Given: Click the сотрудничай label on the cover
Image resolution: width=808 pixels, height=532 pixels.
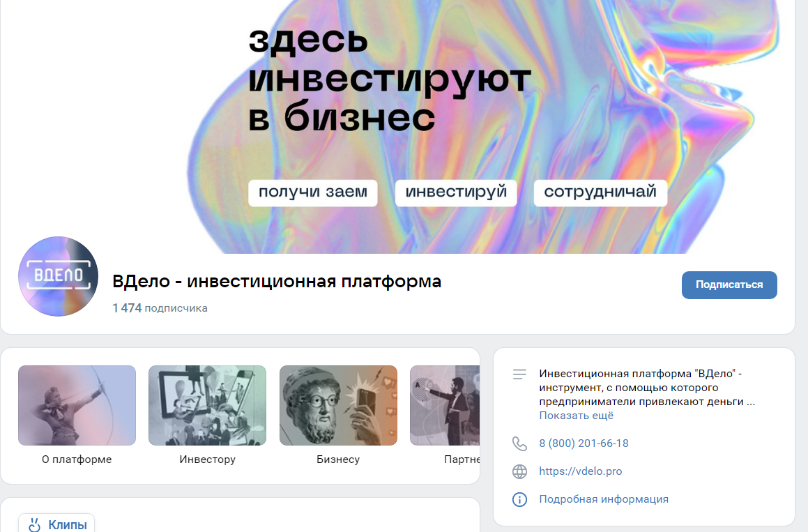Looking at the screenshot, I should coord(600,192).
